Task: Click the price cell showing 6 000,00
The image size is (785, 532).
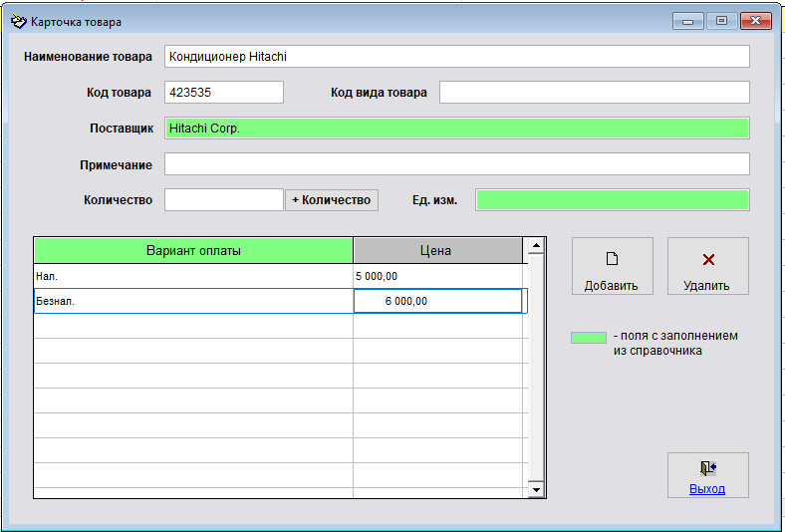Action: click(437, 301)
